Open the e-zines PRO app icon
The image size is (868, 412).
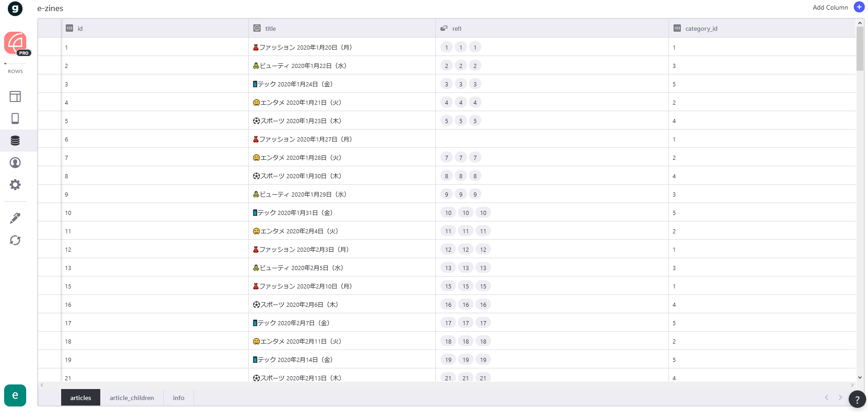click(16, 43)
